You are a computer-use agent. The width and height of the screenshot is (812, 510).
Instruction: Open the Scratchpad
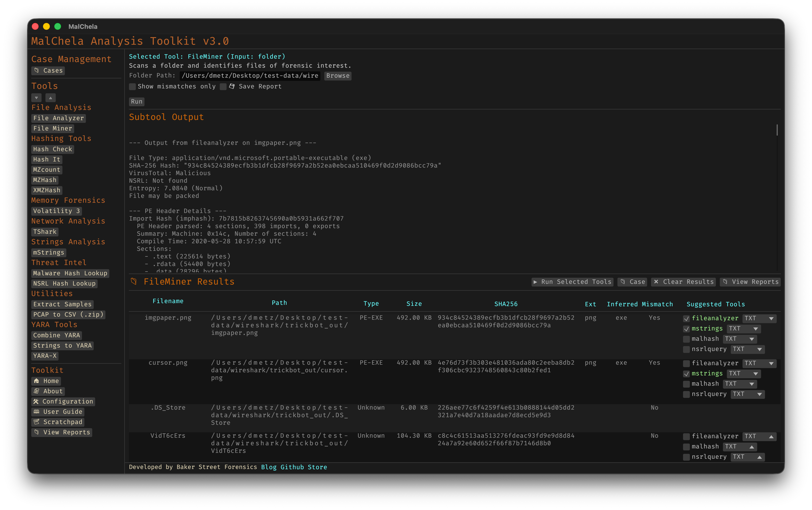point(58,422)
